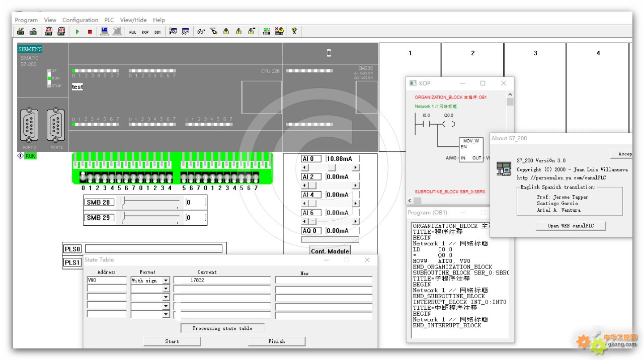
Task: Click the pencil write-values toolbar icon
Action: point(214,31)
